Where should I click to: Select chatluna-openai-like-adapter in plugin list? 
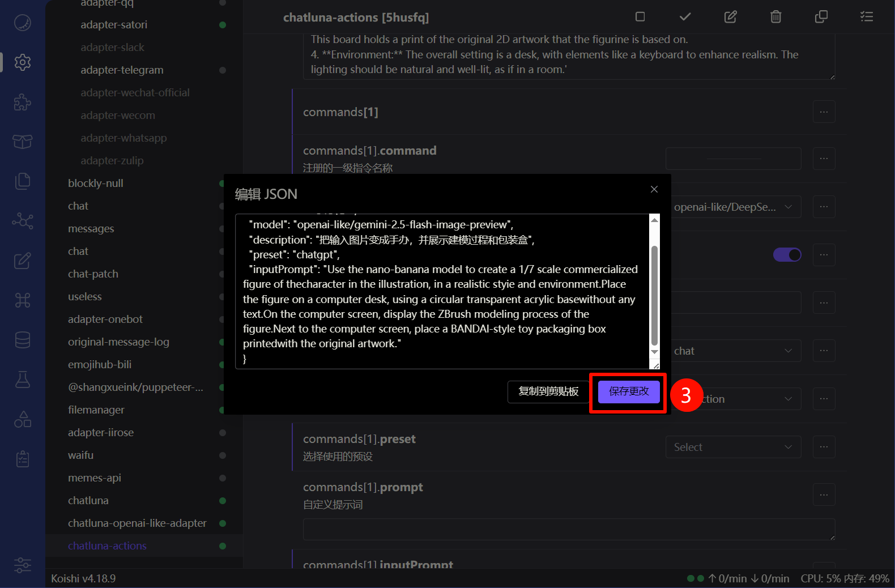click(137, 523)
